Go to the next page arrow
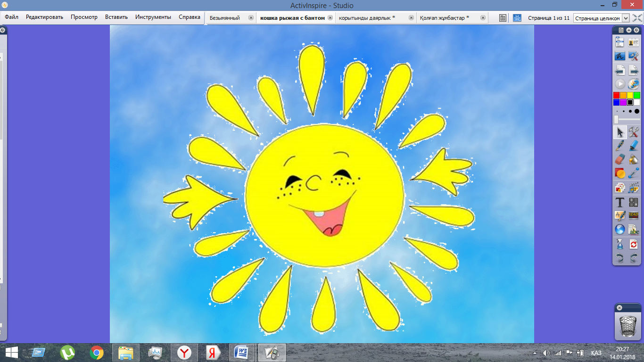644x362 pixels. 634,70
